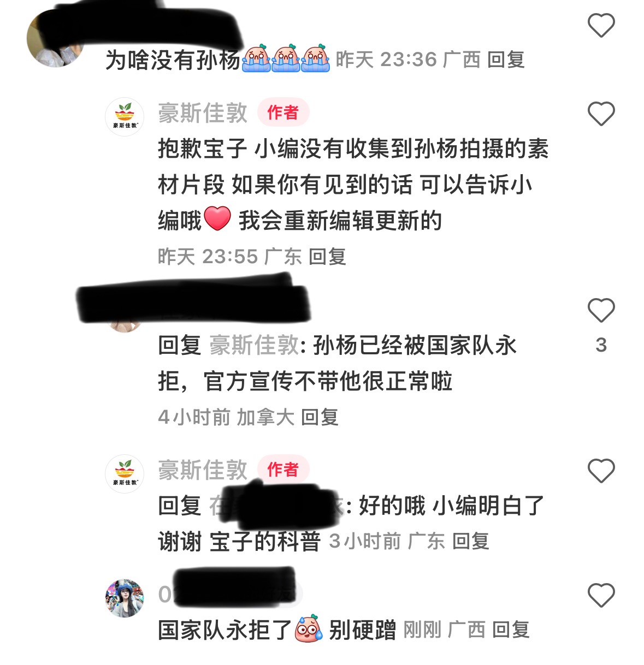Like the author's 好的哦 小编明白了 reply
The height and width of the screenshot is (665, 644).
(601, 471)
